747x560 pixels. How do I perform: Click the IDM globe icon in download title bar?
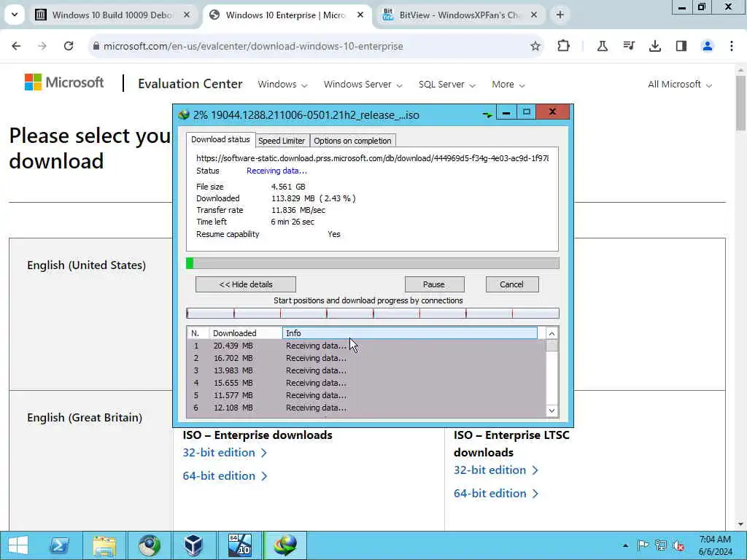point(183,114)
